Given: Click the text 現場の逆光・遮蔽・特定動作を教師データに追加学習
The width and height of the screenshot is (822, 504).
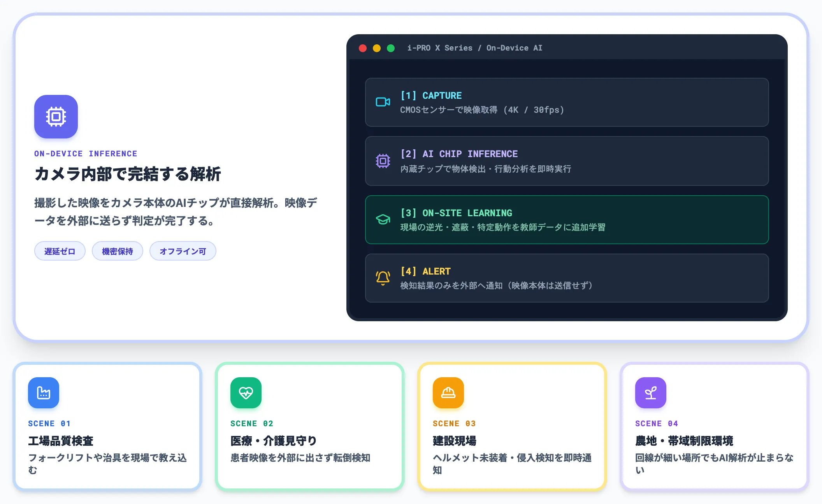Looking at the screenshot, I should pos(503,227).
